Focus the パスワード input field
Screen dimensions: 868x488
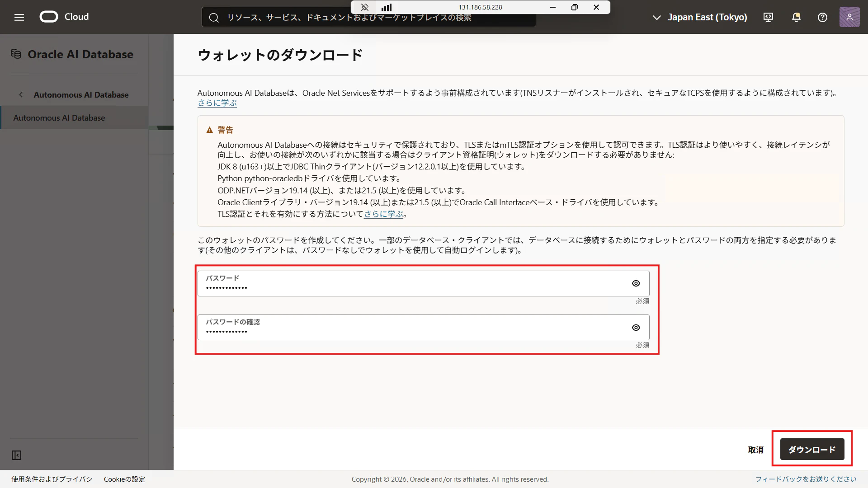(423, 283)
